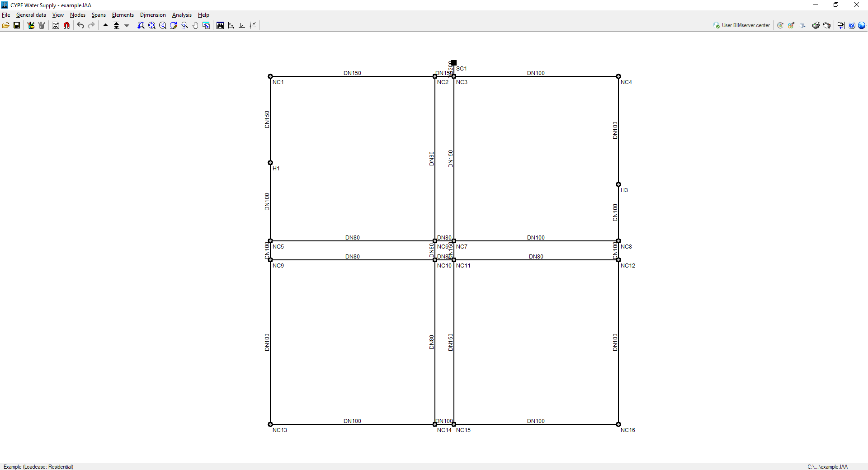This screenshot has width=868, height=470.
Task: Click the Example (Loadcase: Residential) status text
Action: pos(38,467)
